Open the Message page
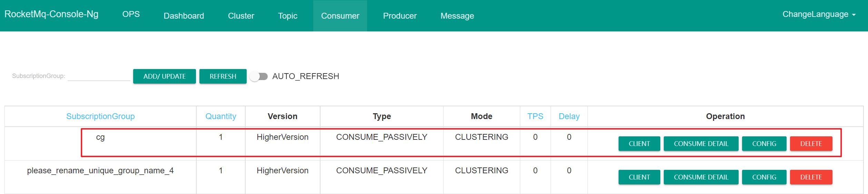The height and width of the screenshot is (194, 868). coord(457,16)
